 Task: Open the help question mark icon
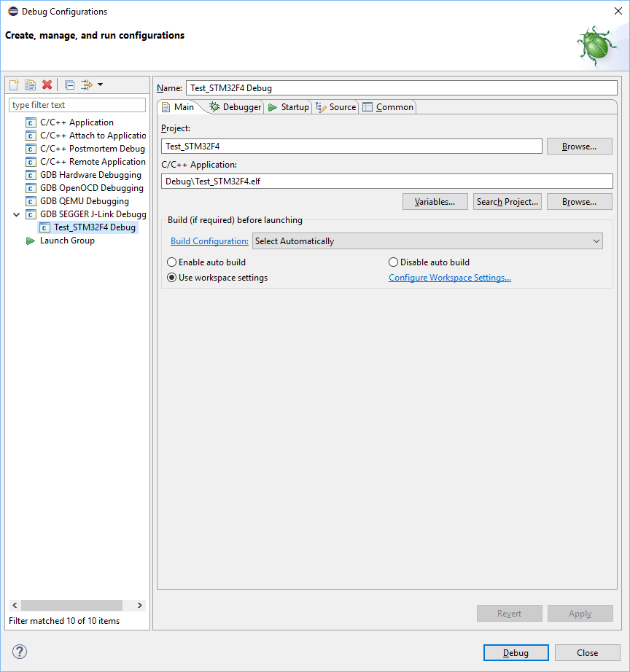tap(20, 652)
